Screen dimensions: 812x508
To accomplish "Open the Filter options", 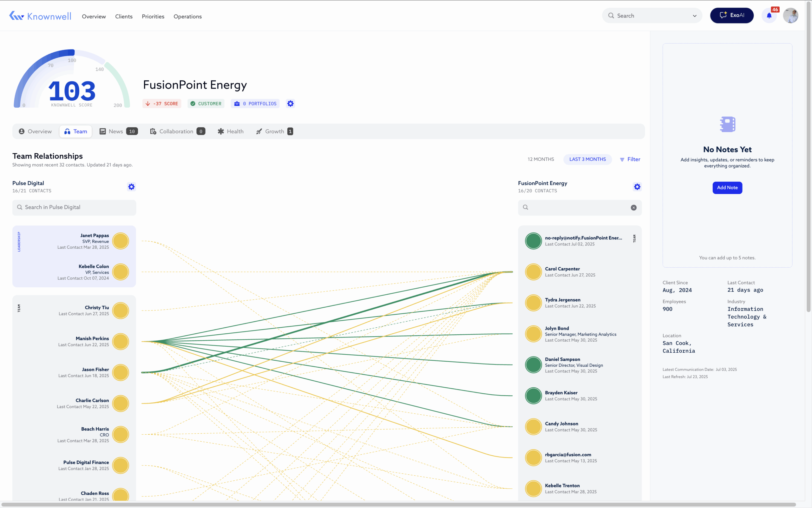I will (x=630, y=159).
